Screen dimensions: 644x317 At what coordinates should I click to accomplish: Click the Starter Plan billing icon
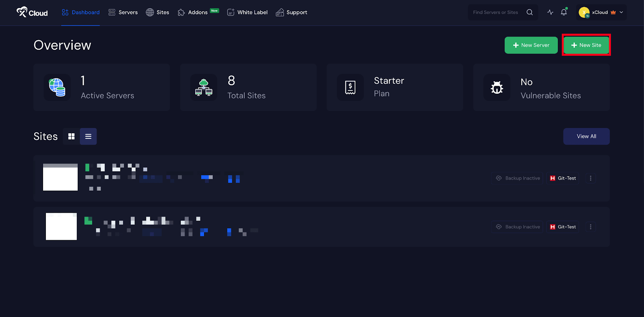[350, 87]
